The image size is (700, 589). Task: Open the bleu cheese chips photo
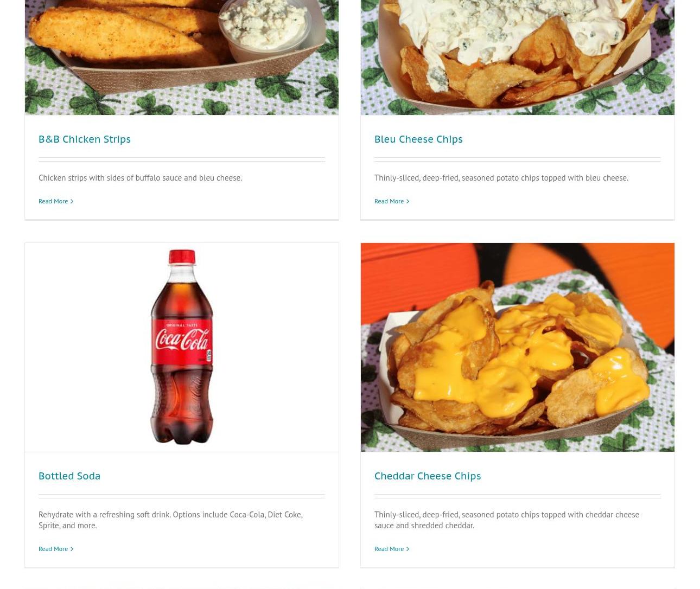point(518,57)
